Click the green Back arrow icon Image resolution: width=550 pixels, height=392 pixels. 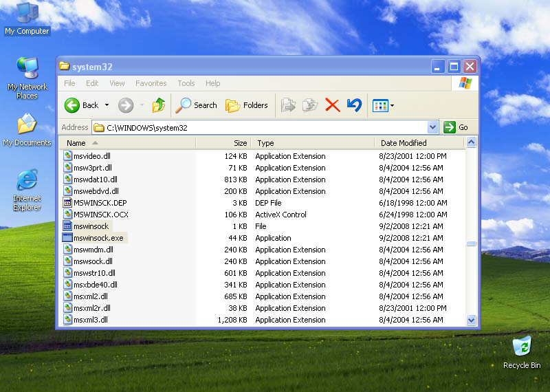pos(72,105)
